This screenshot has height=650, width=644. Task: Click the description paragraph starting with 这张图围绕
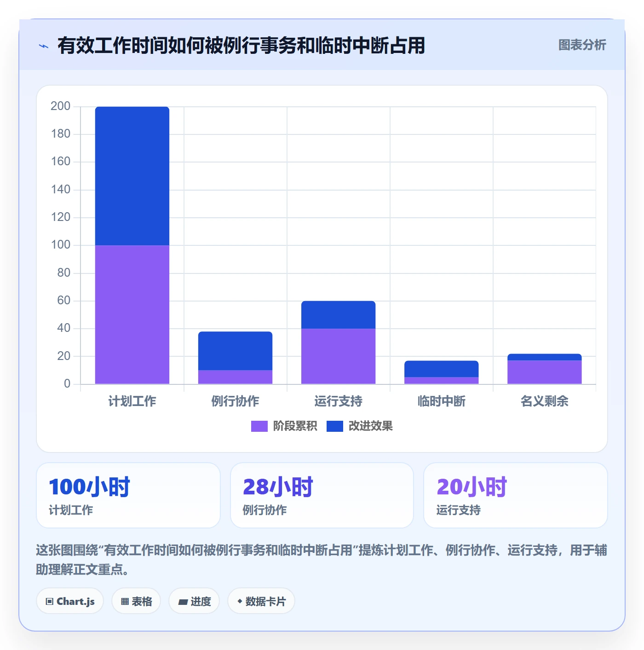click(322, 560)
